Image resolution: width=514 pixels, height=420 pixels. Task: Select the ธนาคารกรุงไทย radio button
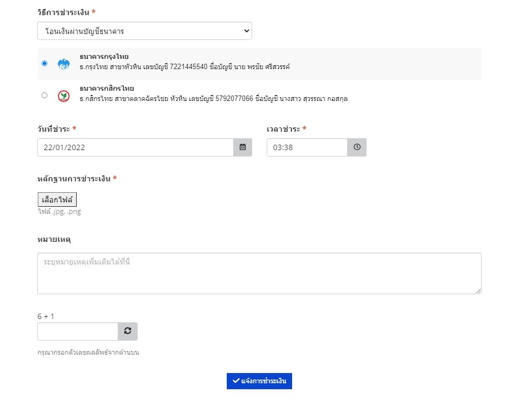coord(44,63)
